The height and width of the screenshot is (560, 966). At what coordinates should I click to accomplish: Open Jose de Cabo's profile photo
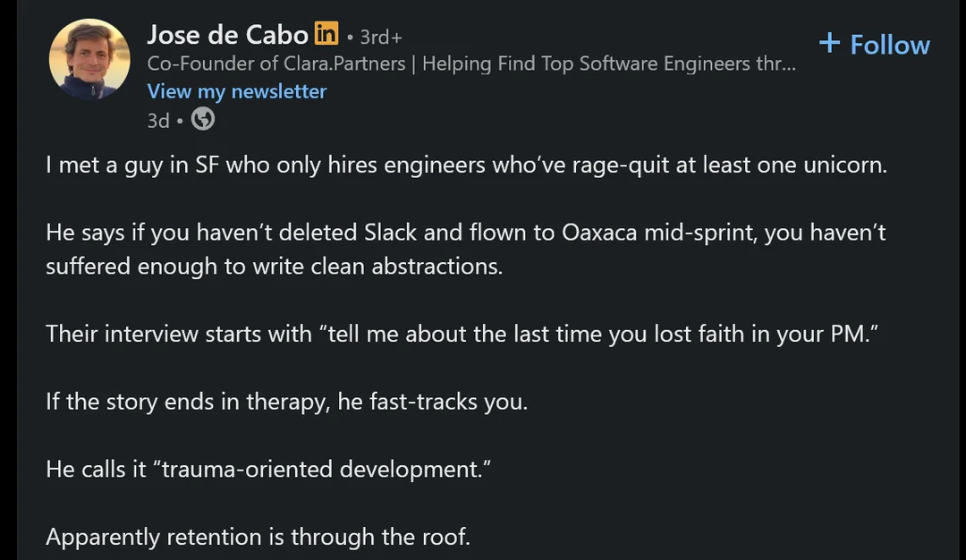[89, 58]
